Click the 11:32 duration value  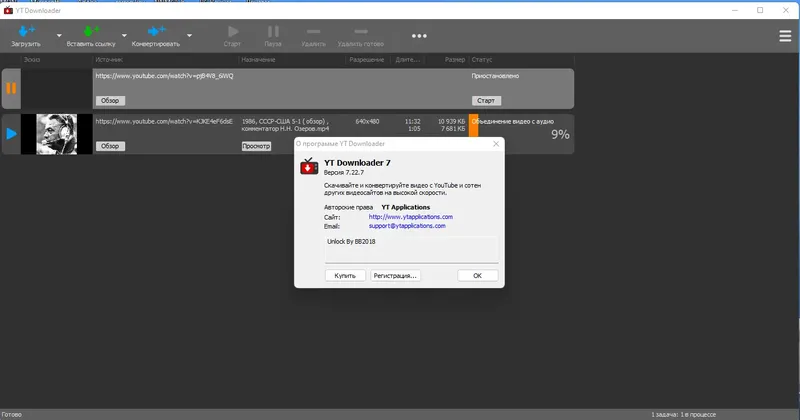pos(413,121)
